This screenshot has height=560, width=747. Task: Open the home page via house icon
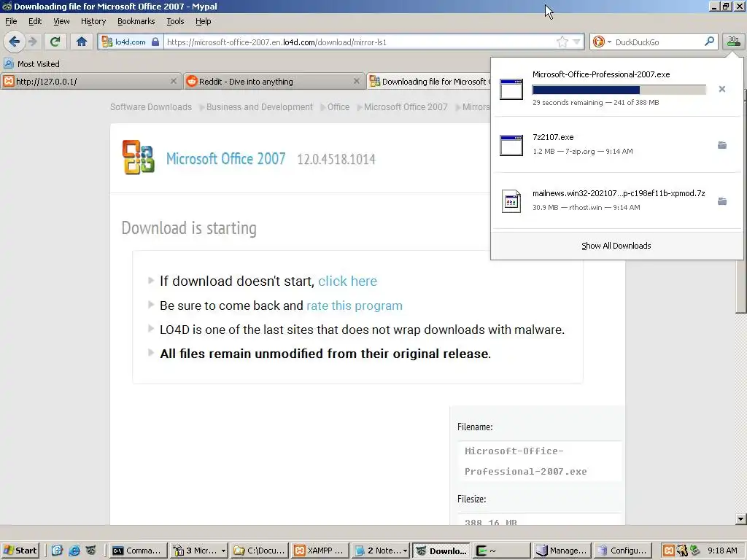coord(82,42)
